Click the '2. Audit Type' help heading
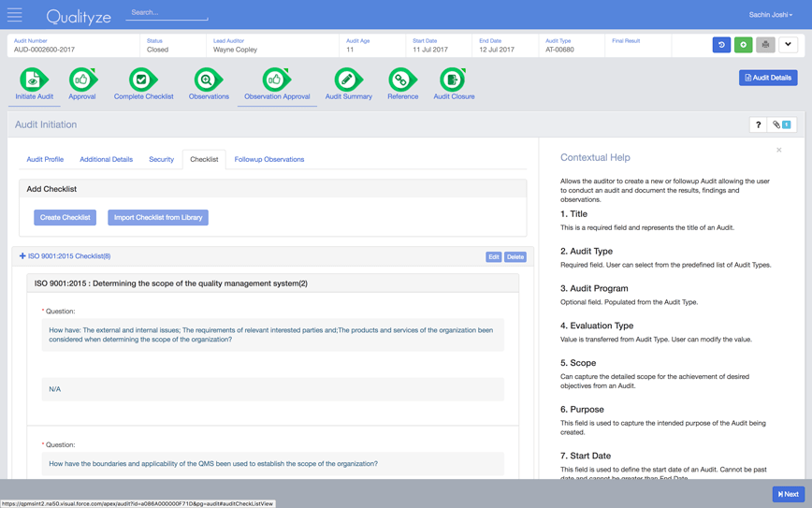The width and height of the screenshot is (812, 508). click(587, 251)
